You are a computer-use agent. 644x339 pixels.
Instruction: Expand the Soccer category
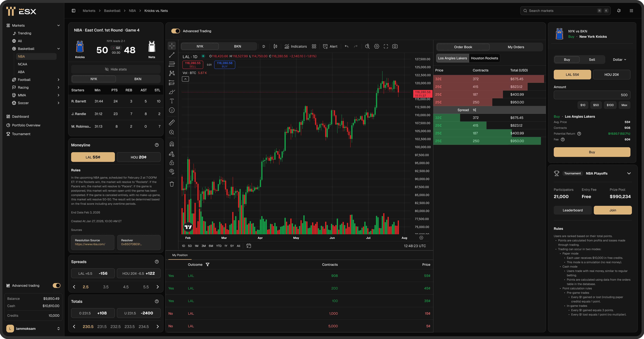pyautogui.click(x=59, y=103)
